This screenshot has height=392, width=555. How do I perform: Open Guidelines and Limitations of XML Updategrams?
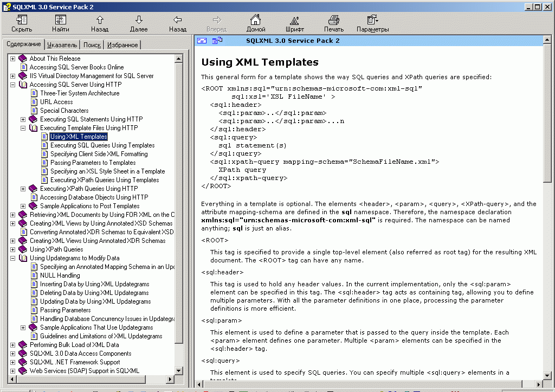[x=101, y=336]
